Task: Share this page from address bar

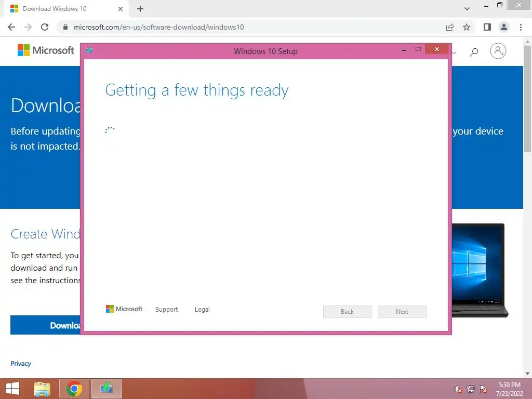Action: click(450, 27)
